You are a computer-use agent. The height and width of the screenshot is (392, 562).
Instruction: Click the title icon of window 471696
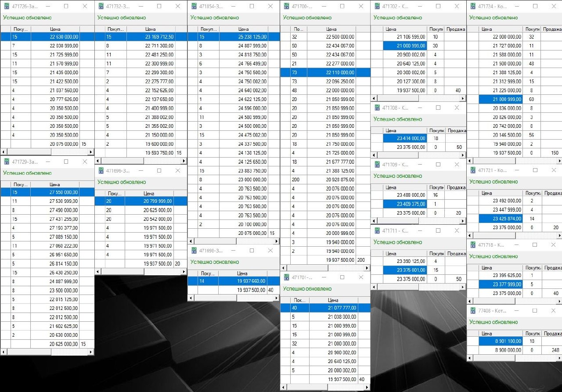(101, 170)
